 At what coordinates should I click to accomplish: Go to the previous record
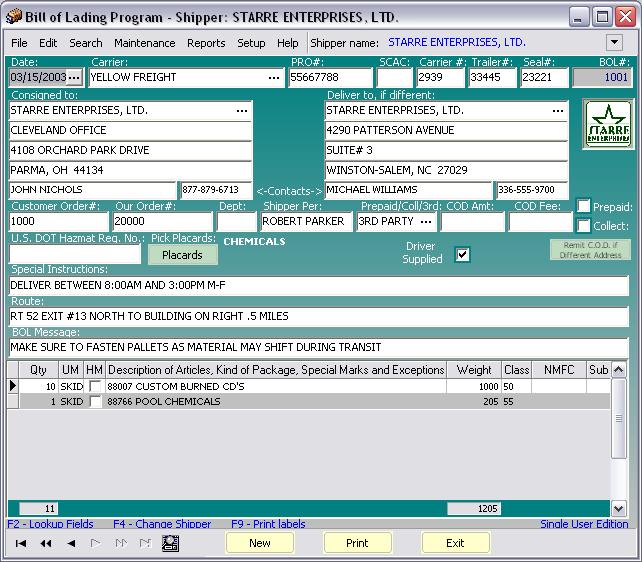click(x=71, y=543)
